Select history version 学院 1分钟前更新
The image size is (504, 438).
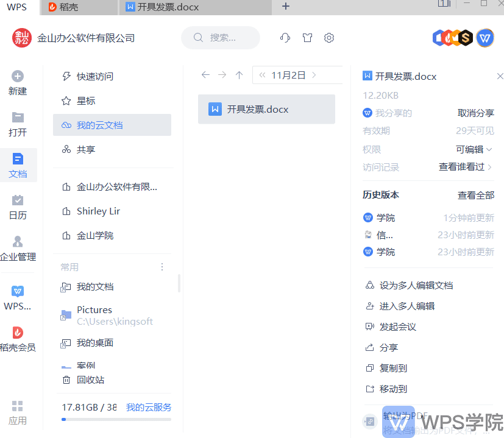(428, 218)
